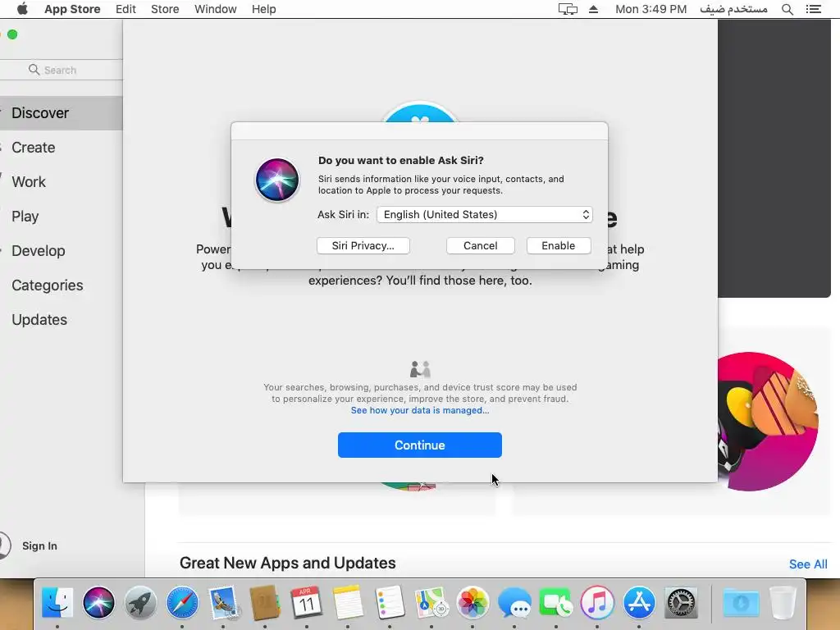Select Create in the sidebar

tap(61, 148)
